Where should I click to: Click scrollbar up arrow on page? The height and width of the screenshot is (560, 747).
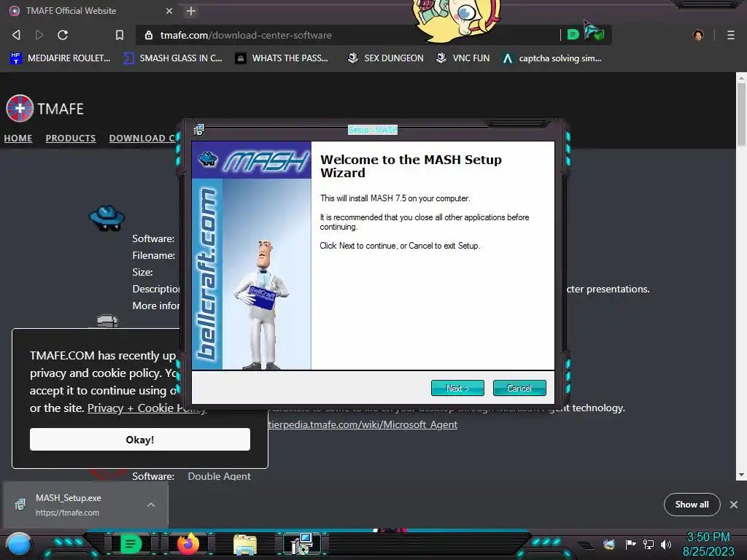click(x=741, y=77)
